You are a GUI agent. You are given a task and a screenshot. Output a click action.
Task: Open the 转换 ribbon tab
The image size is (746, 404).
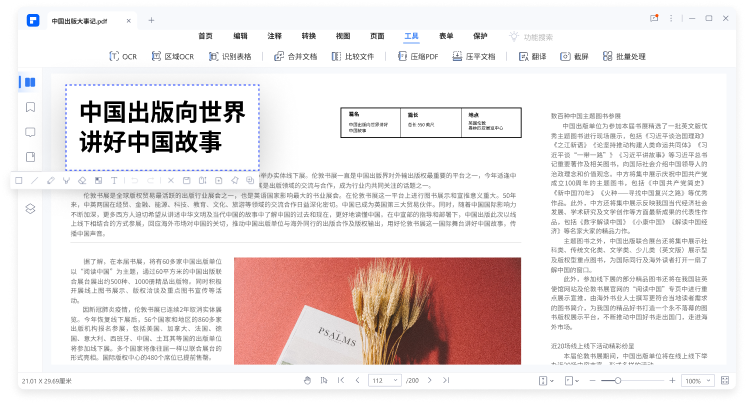[308, 35]
